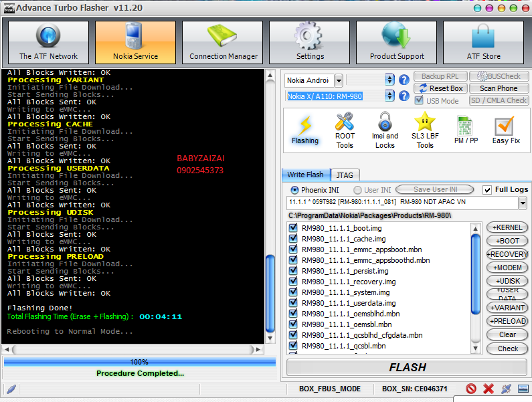Open ROOT Tools
Viewport: 532px width, 402px height.
[x=345, y=130]
